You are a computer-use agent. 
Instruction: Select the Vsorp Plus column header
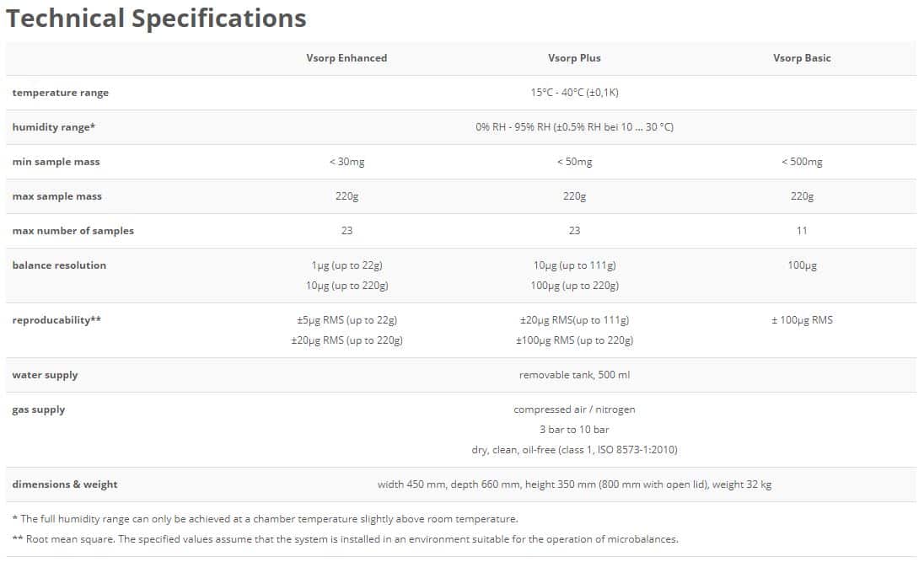click(x=574, y=58)
